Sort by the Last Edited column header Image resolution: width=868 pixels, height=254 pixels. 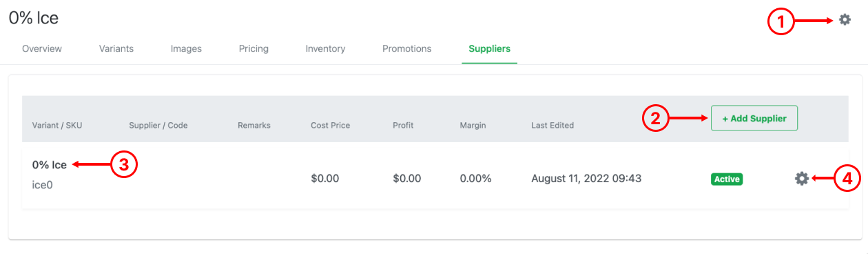pyautogui.click(x=552, y=126)
